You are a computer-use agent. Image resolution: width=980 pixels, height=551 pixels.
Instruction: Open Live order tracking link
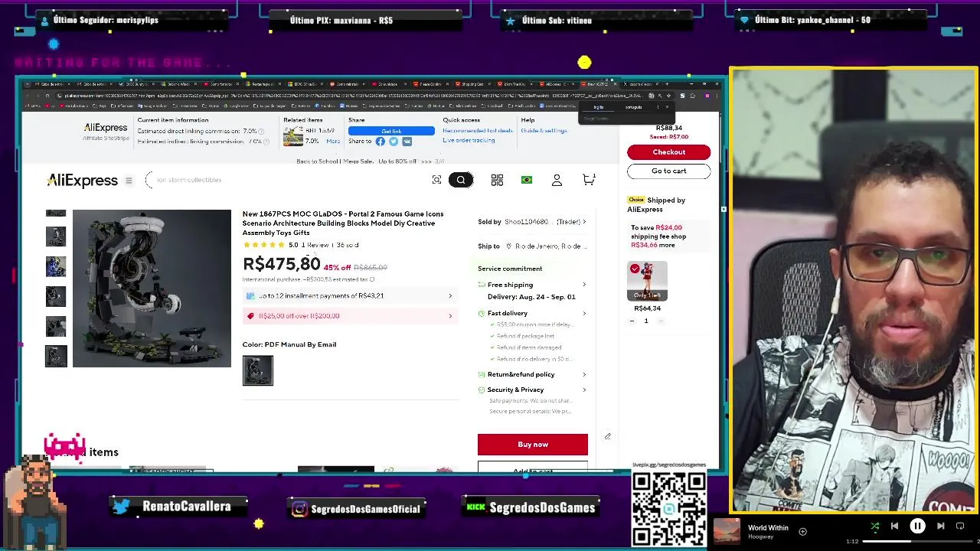tap(469, 141)
